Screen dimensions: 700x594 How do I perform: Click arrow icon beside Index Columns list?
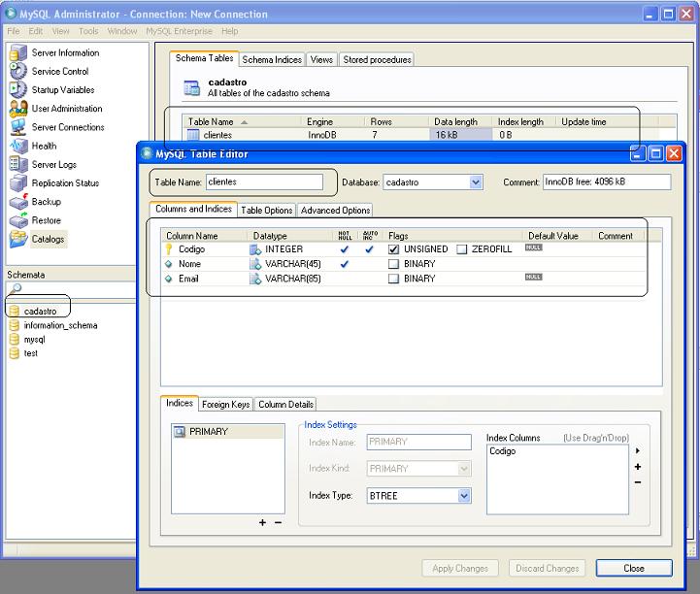(x=638, y=450)
